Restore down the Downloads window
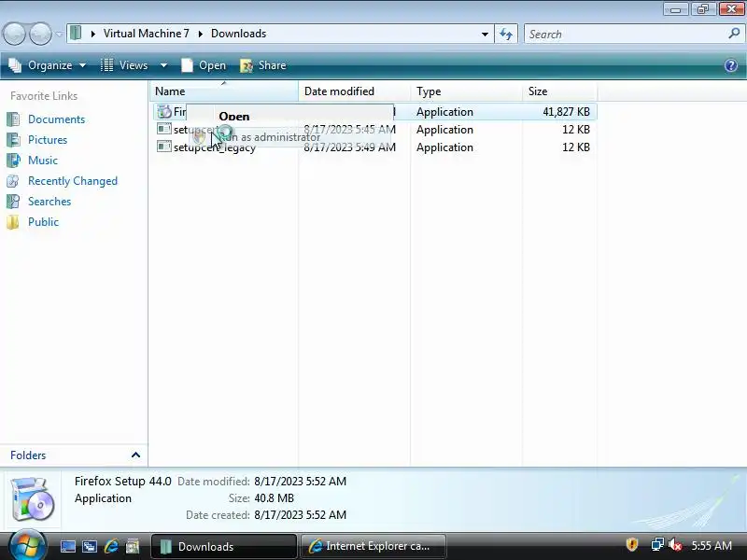 tap(703, 9)
